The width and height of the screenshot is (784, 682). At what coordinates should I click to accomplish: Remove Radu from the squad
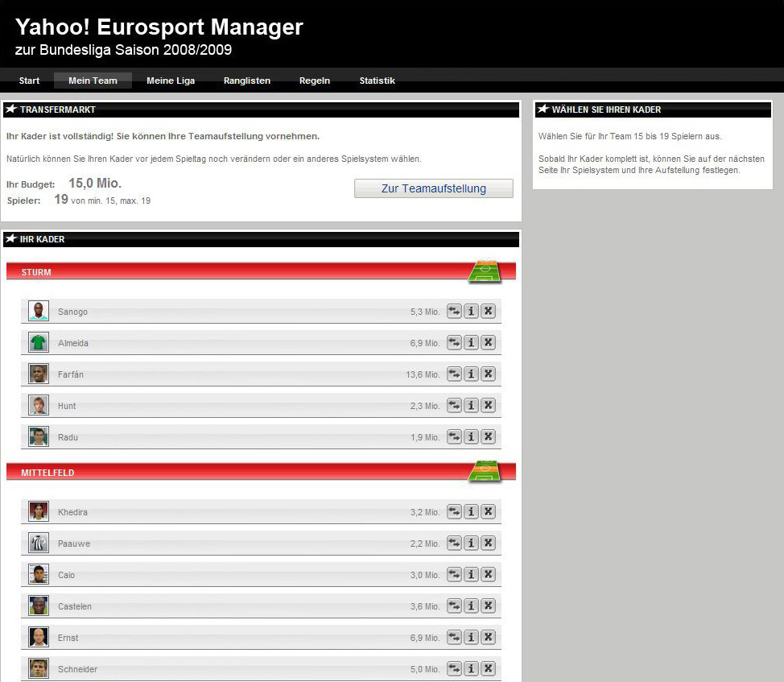tap(488, 437)
